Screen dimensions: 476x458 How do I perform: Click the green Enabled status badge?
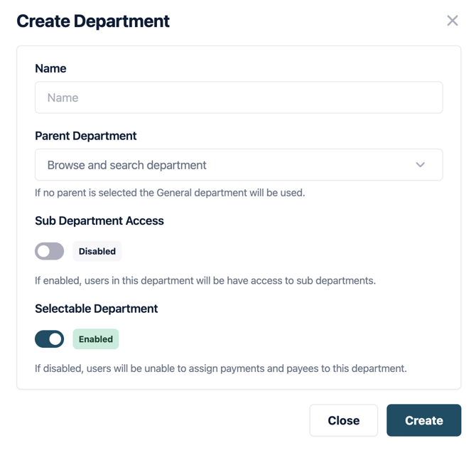point(96,339)
